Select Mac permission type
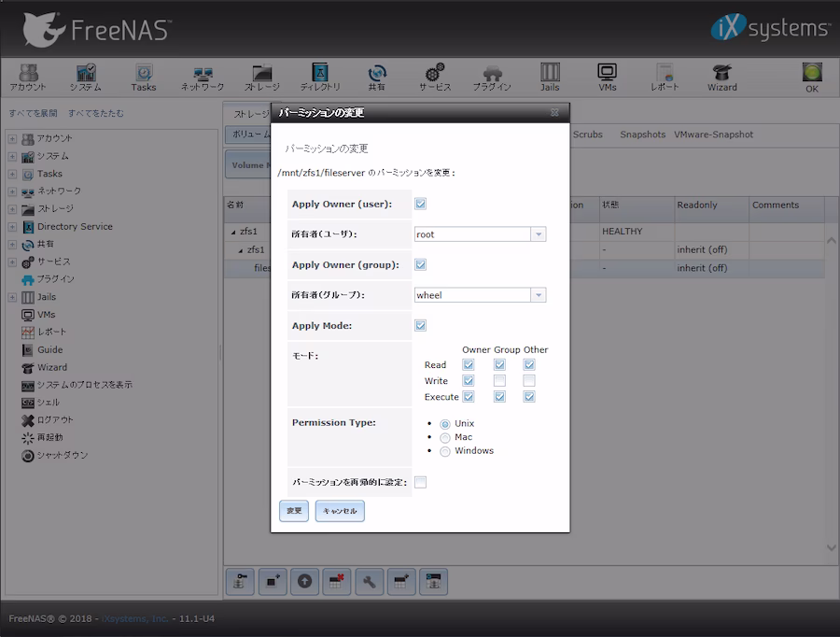 [445, 438]
